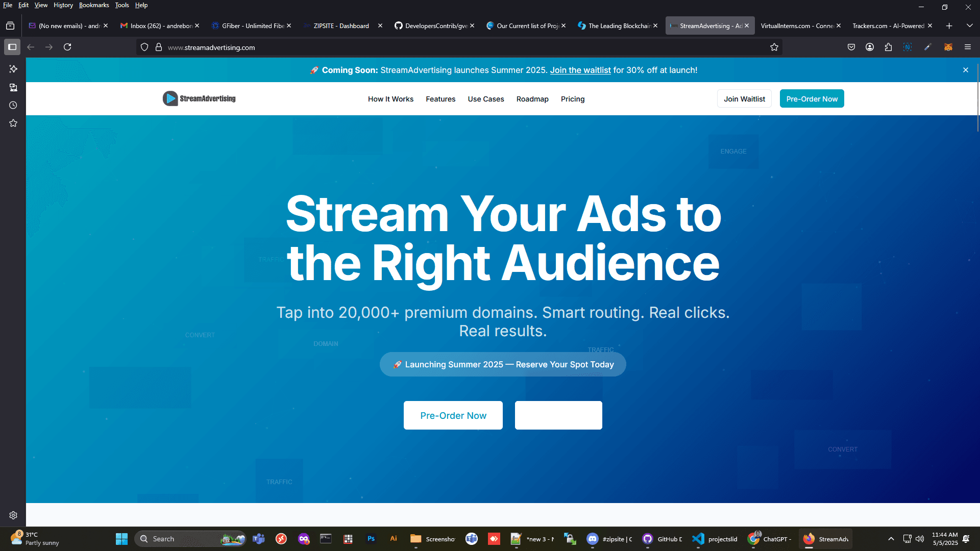Open the Extensions puzzle icon
980x551 pixels.
click(889, 47)
